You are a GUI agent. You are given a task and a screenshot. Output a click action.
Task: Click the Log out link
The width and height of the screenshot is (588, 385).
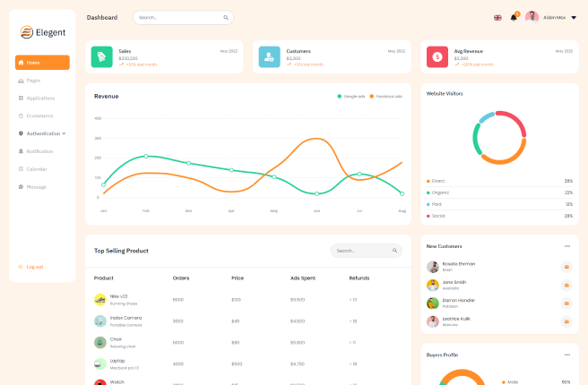click(33, 267)
